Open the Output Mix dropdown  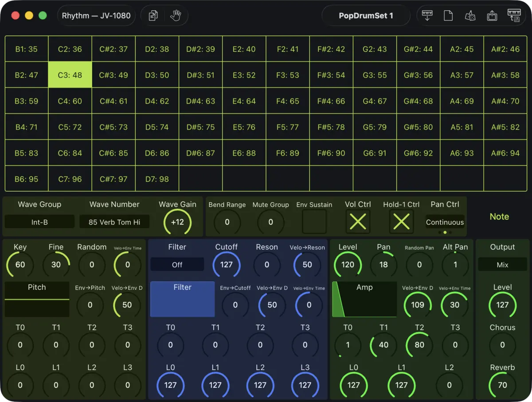(x=502, y=265)
